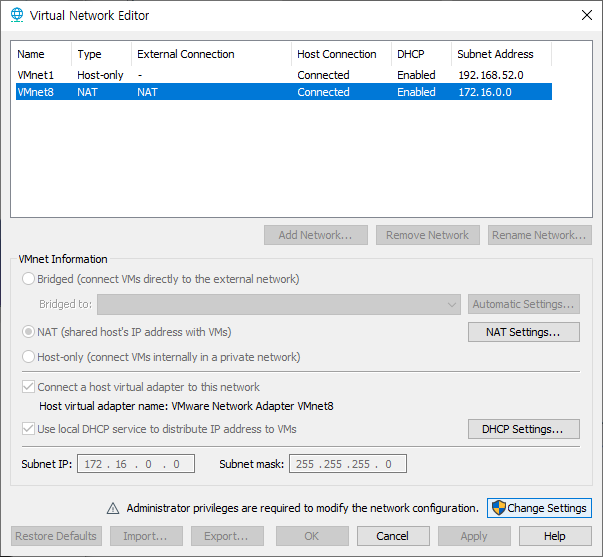
Task: Select the VMnet1 row name
Action: 36,75
